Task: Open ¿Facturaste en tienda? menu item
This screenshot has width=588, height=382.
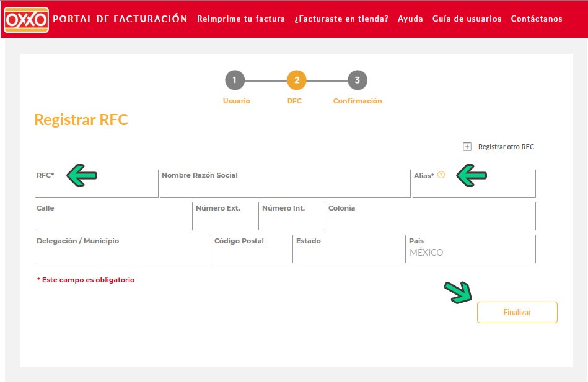Action: 341,19
